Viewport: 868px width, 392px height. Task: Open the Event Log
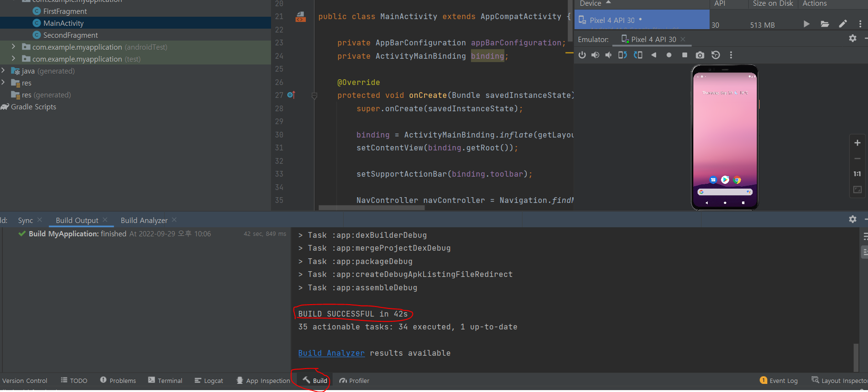coord(779,381)
